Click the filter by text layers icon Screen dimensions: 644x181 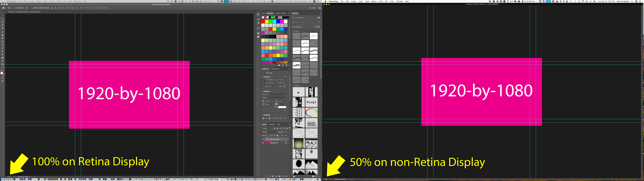[280, 128]
